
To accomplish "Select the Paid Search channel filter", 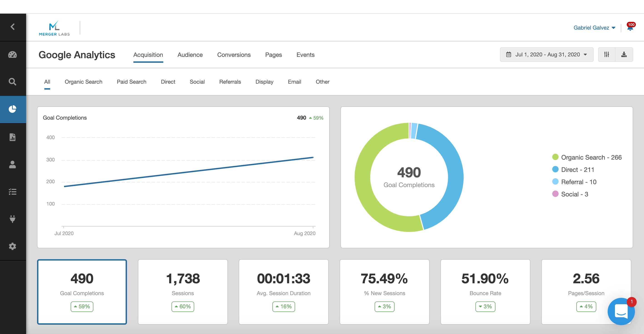I will tap(132, 82).
